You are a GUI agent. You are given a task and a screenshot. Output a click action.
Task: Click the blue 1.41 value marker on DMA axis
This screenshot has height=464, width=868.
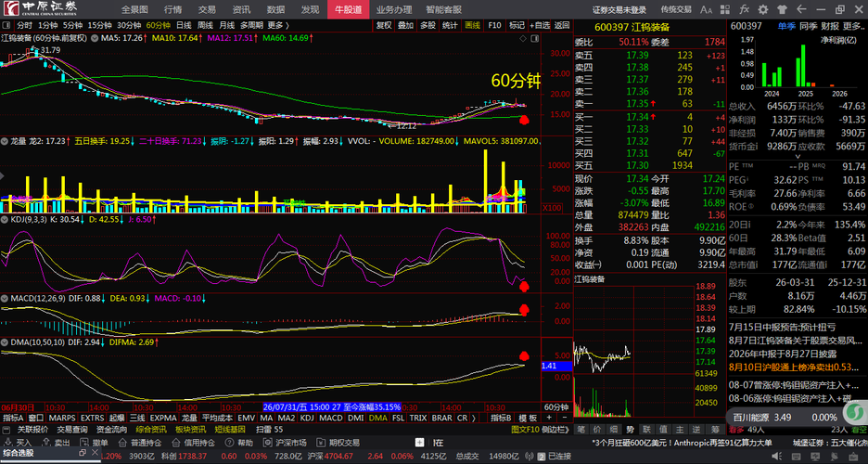point(556,366)
